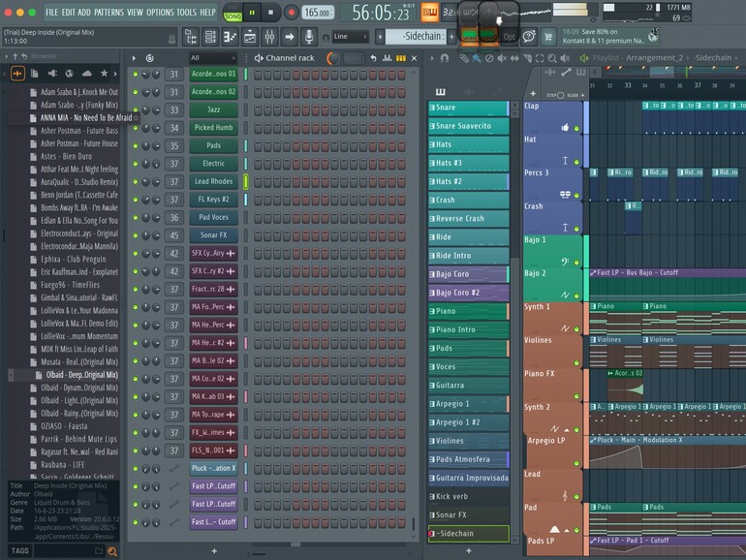
Task: Click the Lead Rhodes channel button
Action: [213, 181]
